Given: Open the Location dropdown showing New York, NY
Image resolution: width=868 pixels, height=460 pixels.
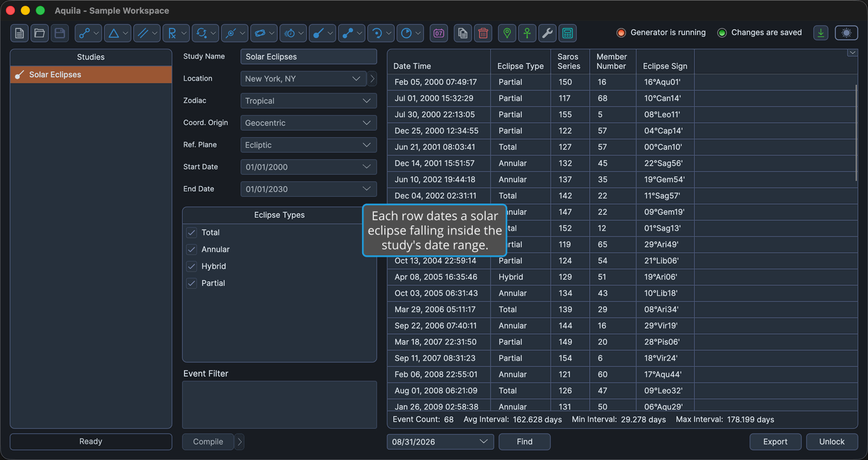Looking at the screenshot, I should (x=304, y=79).
